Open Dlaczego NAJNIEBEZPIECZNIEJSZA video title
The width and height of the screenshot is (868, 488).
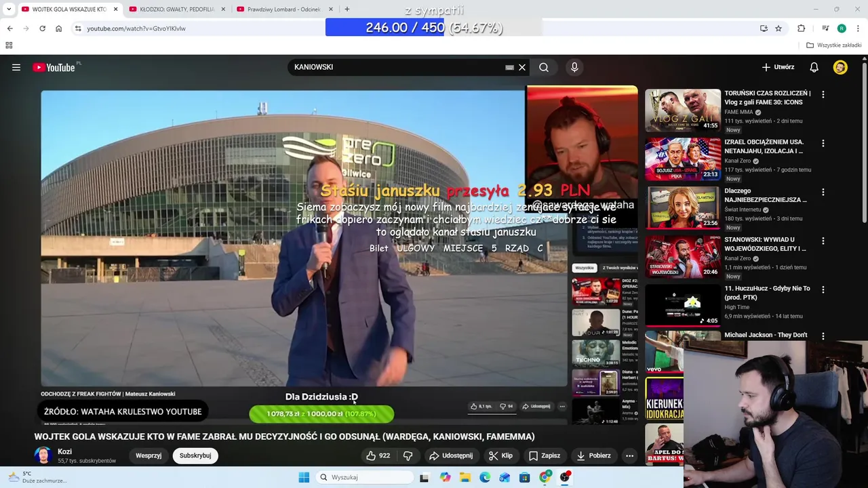click(x=765, y=195)
